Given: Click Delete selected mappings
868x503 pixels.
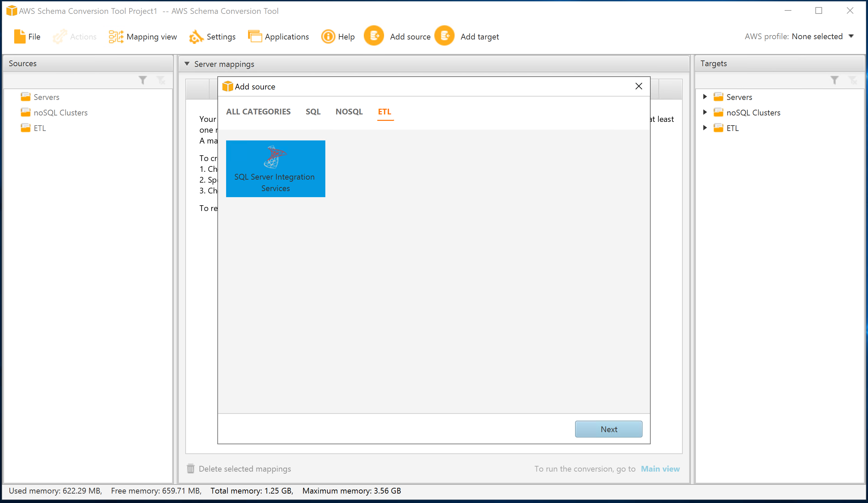Looking at the screenshot, I should (x=245, y=469).
